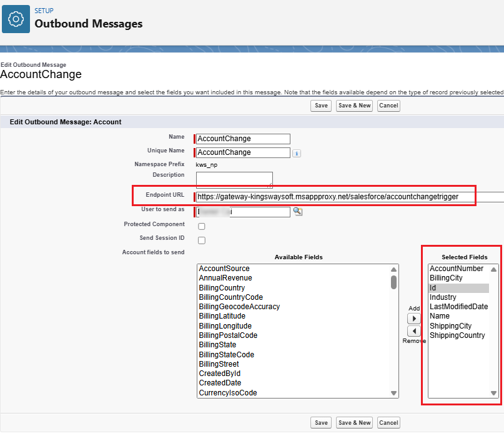Click the Description text area
This screenshot has width=504, height=436.
tap(234, 180)
